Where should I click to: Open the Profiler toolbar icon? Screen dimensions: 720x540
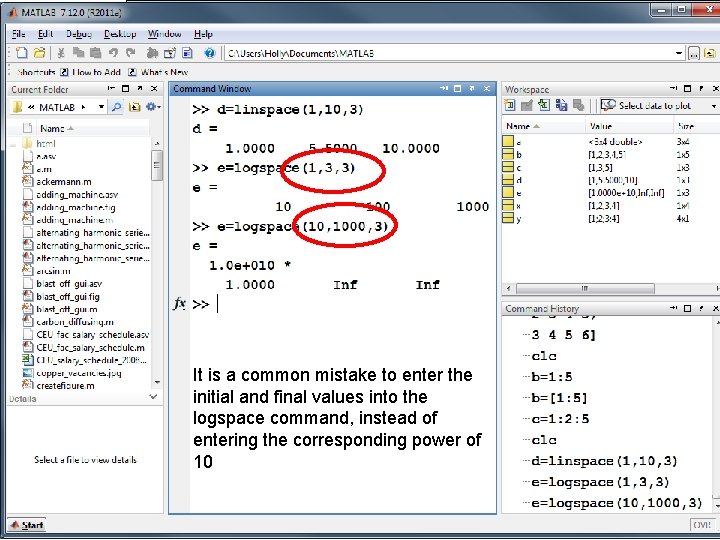(187, 53)
